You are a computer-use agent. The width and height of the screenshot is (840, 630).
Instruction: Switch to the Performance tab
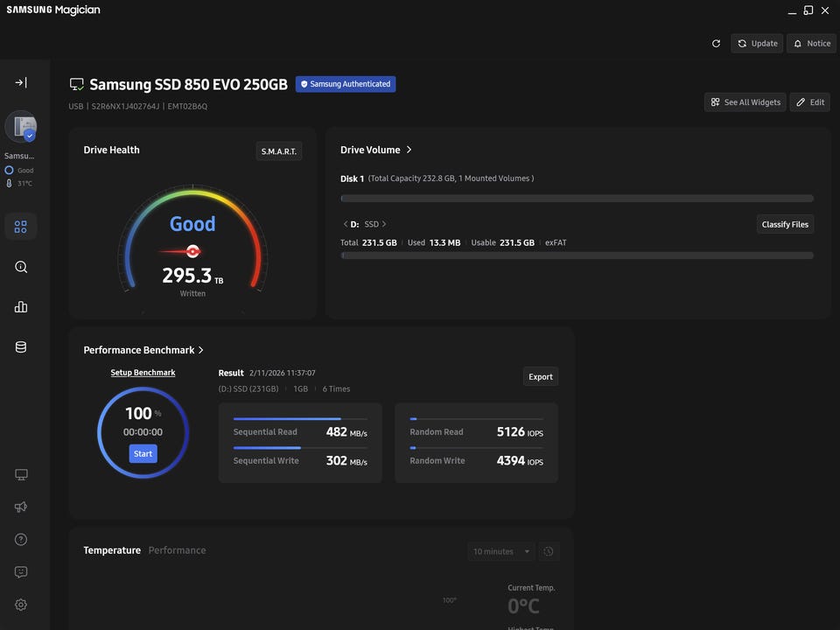tap(177, 550)
